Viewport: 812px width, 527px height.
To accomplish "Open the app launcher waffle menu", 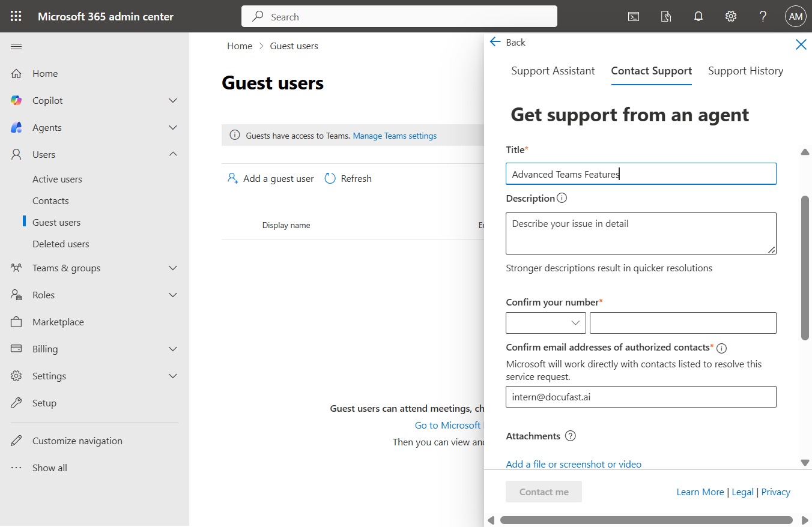I will [x=16, y=16].
